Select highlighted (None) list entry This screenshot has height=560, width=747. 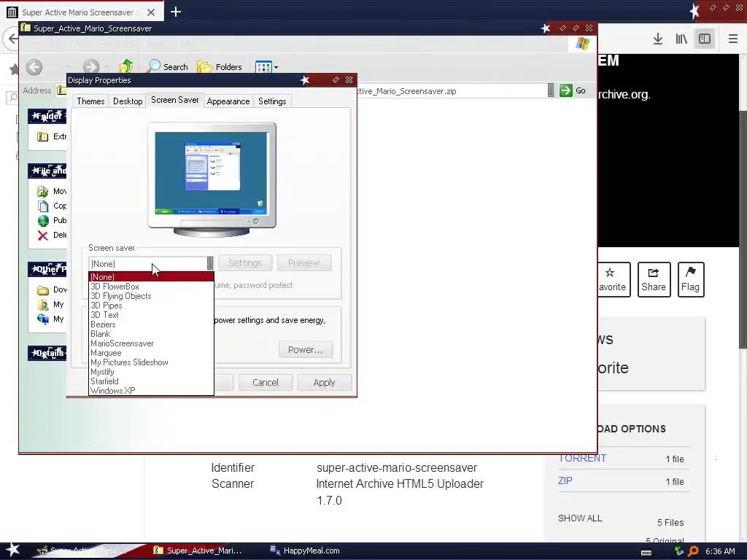[x=151, y=276]
